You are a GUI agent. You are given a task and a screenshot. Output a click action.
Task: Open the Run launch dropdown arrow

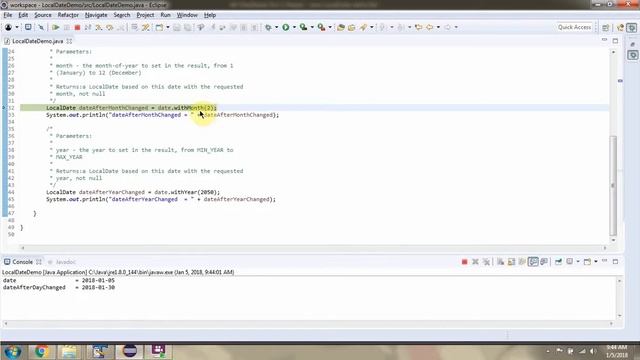click(x=294, y=27)
